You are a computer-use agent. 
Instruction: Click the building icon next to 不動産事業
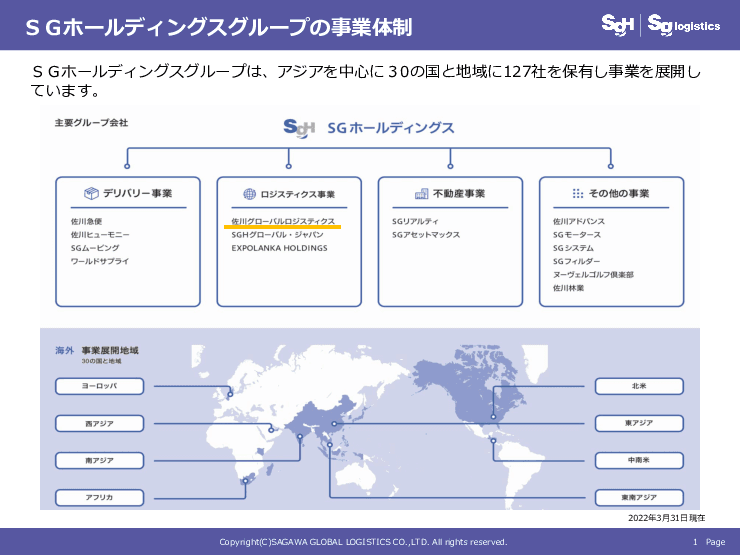coord(421,193)
